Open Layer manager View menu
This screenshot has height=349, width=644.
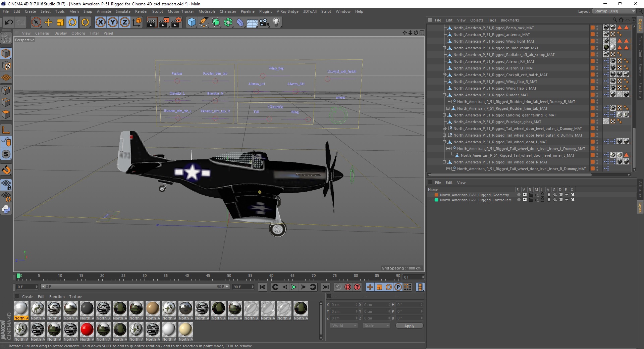(x=461, y=183)
